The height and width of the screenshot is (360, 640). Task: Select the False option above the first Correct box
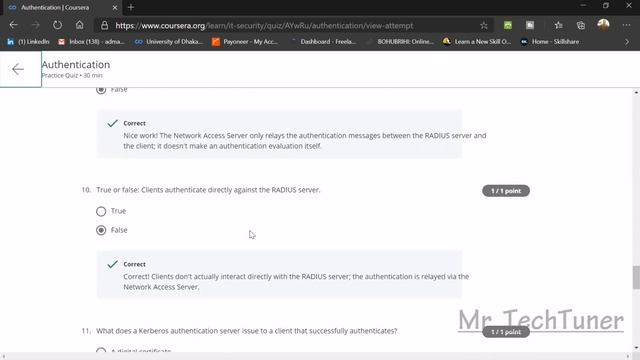click(x=101, y=90)
